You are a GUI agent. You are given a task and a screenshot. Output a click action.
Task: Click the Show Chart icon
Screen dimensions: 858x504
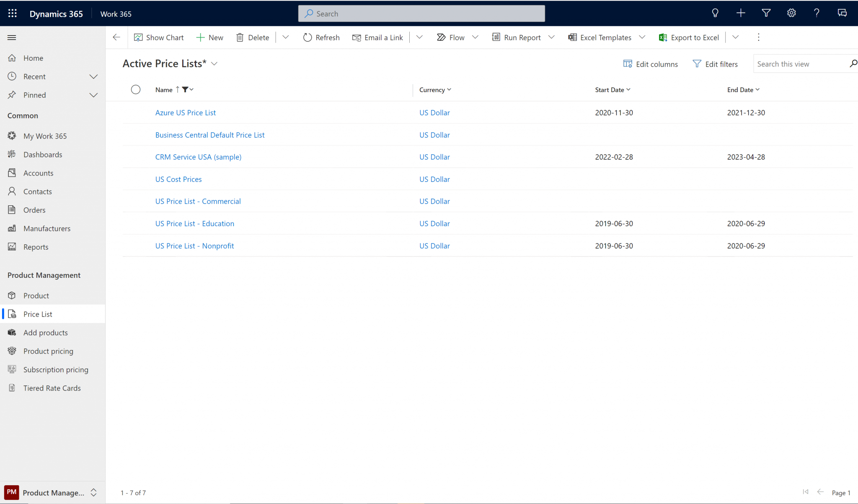click(x=138, y=38)
